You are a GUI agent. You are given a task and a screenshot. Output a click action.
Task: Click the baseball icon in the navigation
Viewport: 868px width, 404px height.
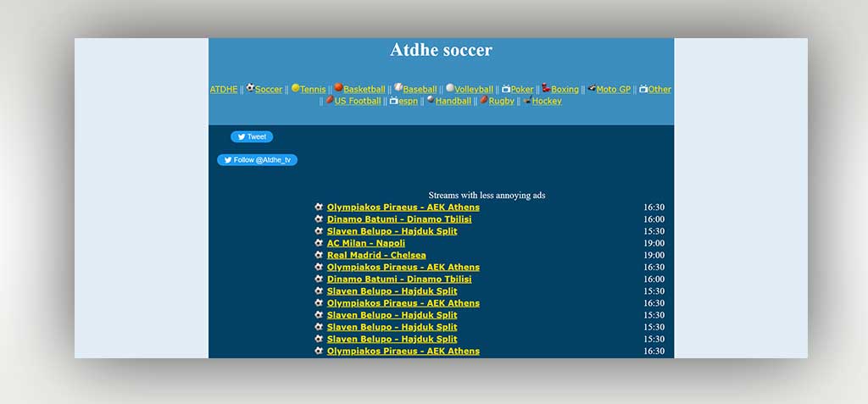click(398, 87)
